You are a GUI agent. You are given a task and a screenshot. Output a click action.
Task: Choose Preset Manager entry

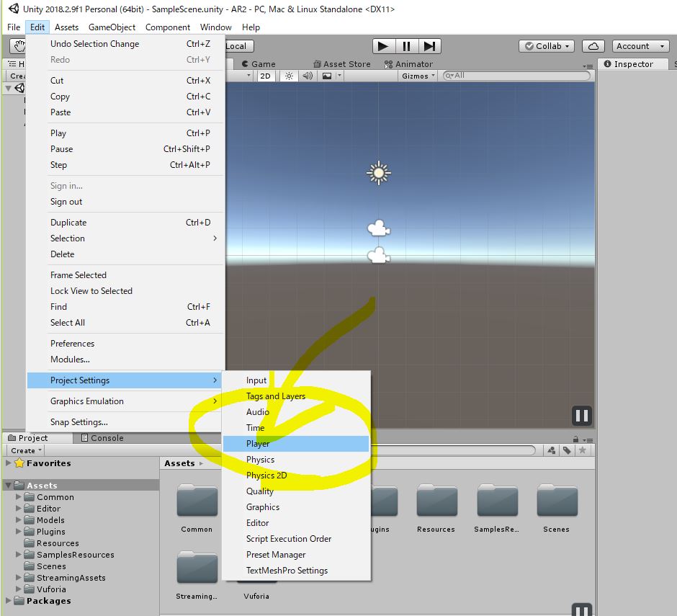[x=296, y=555]
